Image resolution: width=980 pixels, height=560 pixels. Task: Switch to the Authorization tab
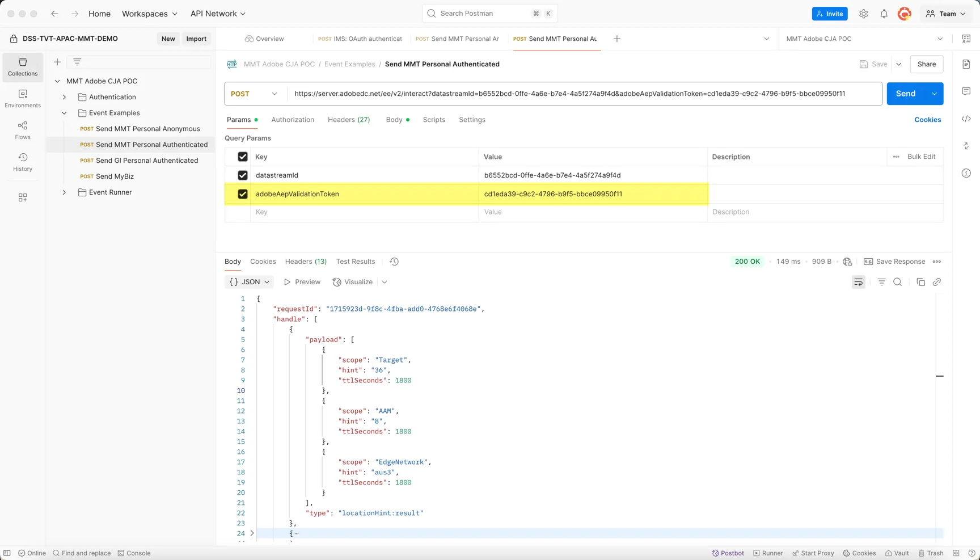[293, 120]
